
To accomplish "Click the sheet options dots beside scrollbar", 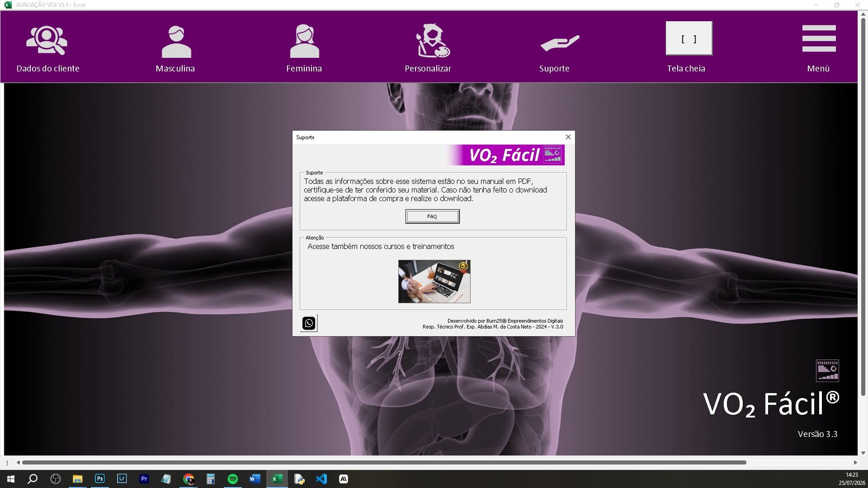I will click(7, 463).
